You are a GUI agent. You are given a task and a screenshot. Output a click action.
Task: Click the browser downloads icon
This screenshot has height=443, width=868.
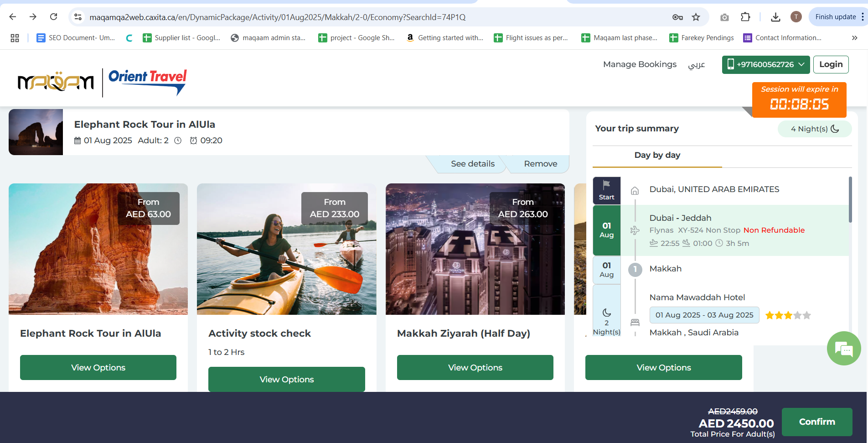tap(775, 17)
